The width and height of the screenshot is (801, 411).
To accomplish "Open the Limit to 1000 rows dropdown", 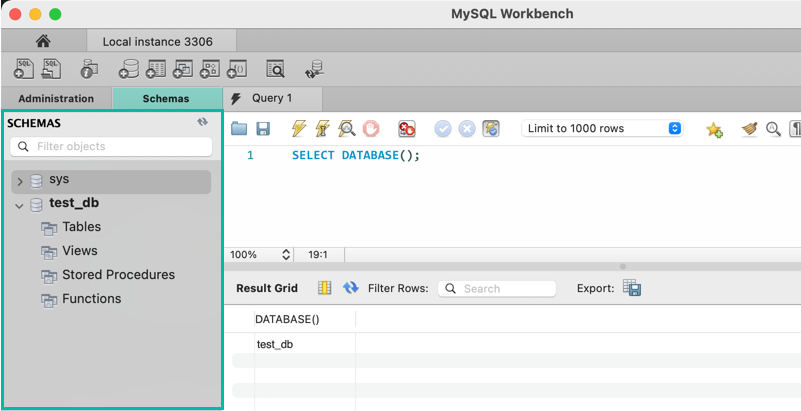I will (602, 129).
